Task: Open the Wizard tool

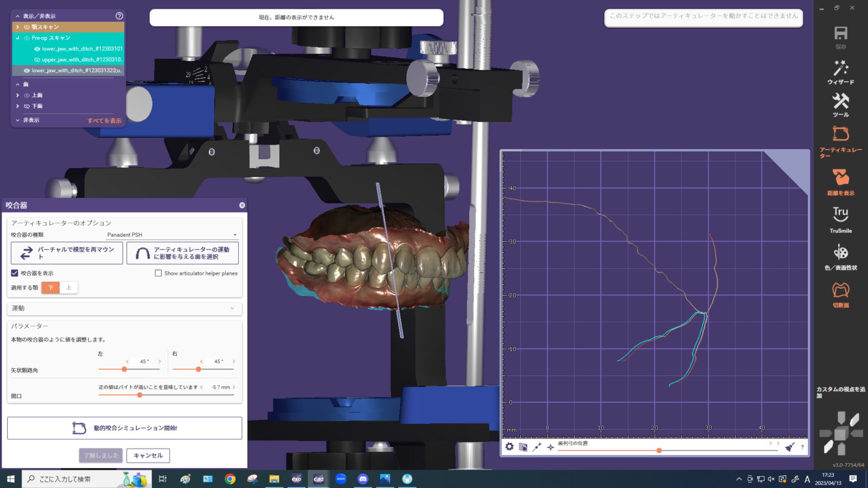Action: [x=840, y=72]
